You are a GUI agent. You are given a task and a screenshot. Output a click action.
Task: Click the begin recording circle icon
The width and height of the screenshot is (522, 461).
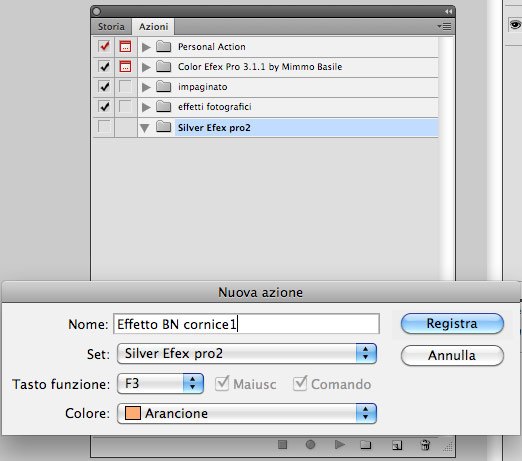pyautogui.click(x=310, y=444)
